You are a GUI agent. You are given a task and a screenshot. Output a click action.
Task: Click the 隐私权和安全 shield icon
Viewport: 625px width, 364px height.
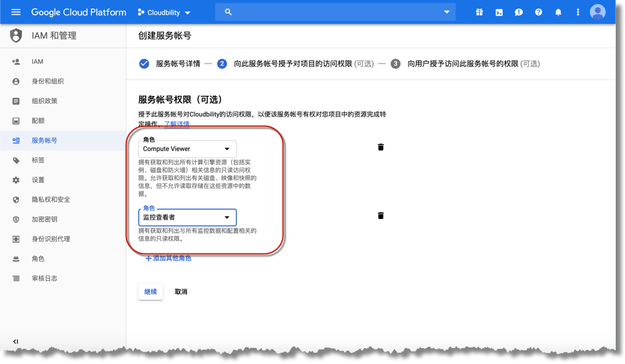[16, 199]
